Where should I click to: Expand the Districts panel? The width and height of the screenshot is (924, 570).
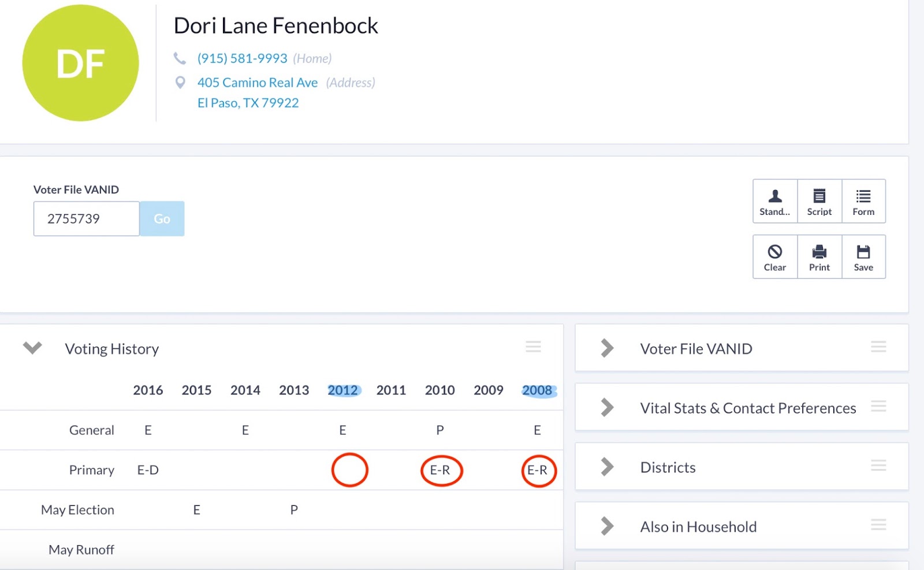pos(607,467)
